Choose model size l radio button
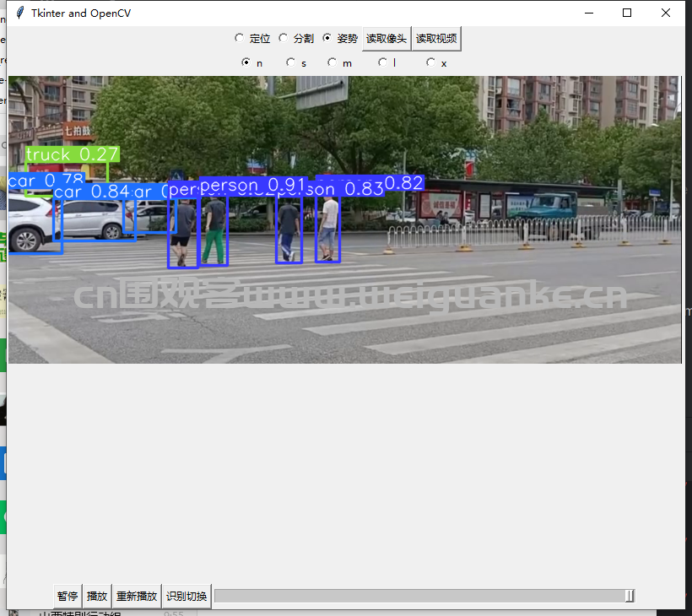 [387, 63]
